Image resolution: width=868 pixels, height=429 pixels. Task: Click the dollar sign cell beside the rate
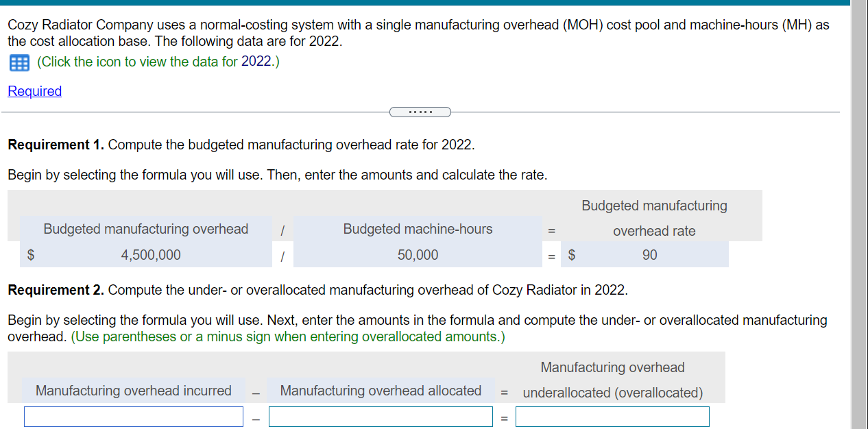coord(571,254)
